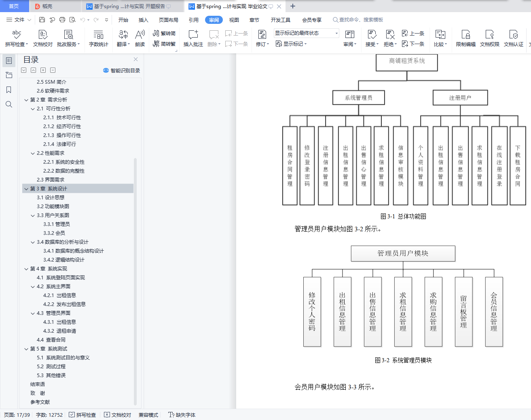531x420 pixels.
Task: Collapse the 第 3 章 系统设计 tree node
Action: (x=26, y=189)
